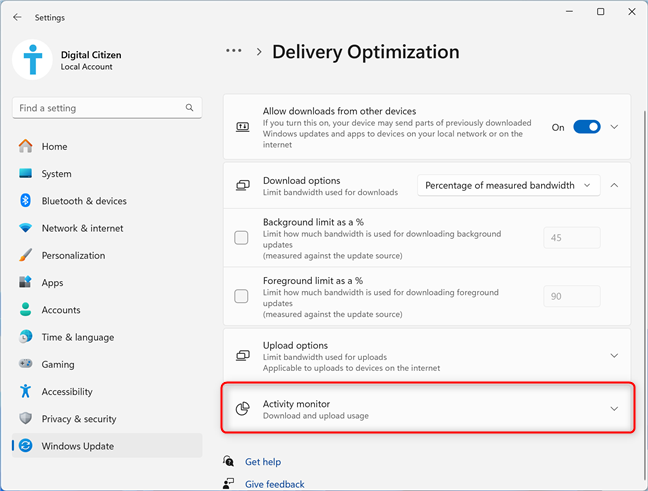Click the foreground limit value 90 field
Screen dimensions: 648x491
click(572, 296)
